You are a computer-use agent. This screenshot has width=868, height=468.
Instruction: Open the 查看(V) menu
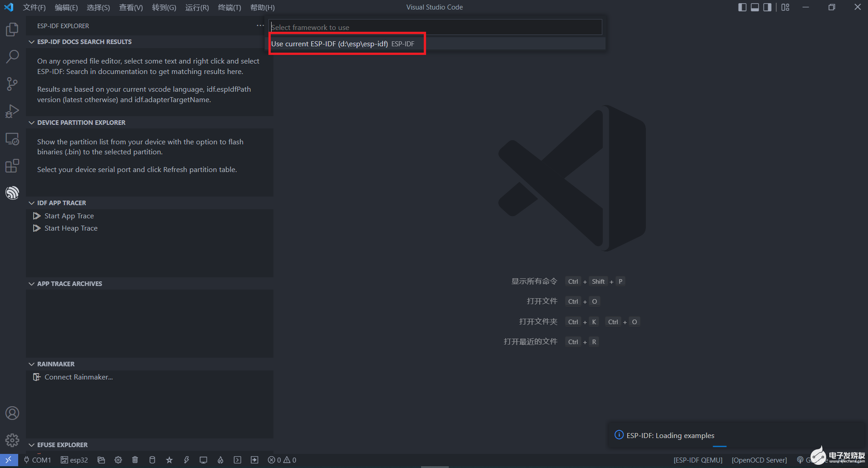pos(131,7)
